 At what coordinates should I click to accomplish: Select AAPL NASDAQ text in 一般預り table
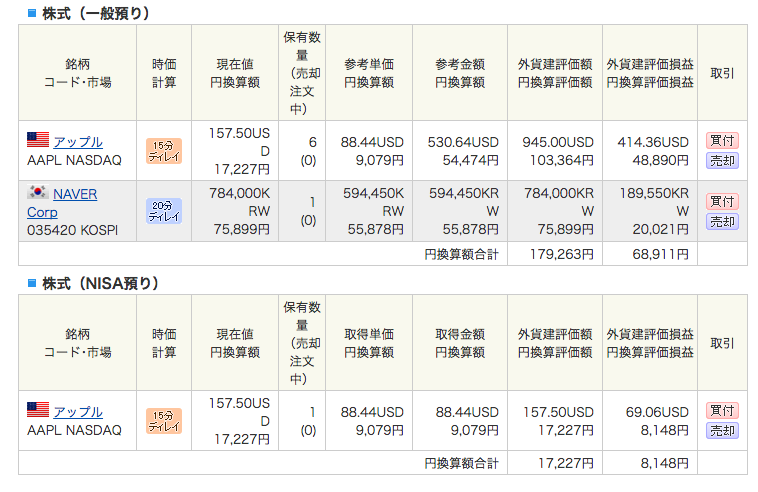tap(74, 160)
